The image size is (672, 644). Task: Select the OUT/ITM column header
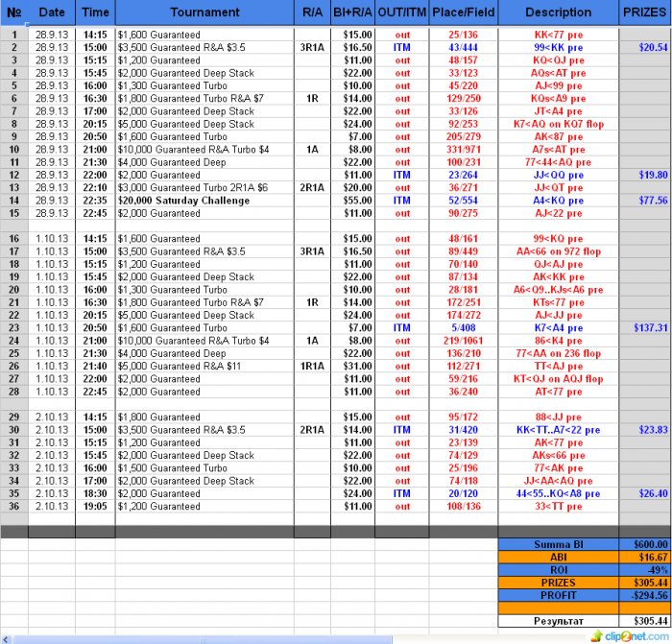(x=402, y=12)
